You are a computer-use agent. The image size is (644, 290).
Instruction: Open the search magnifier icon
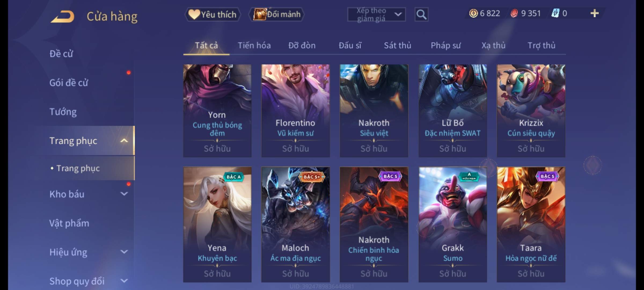coord(421,15)
